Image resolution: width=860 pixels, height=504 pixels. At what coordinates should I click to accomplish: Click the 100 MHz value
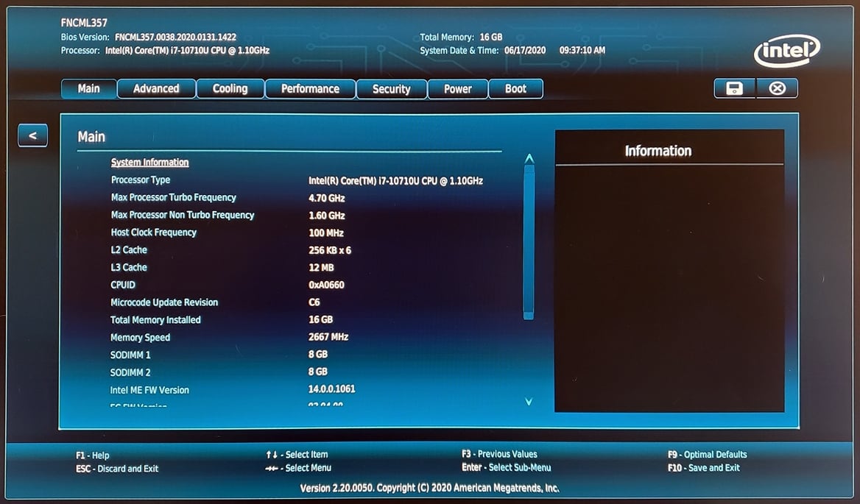click(x=326, y=233)
